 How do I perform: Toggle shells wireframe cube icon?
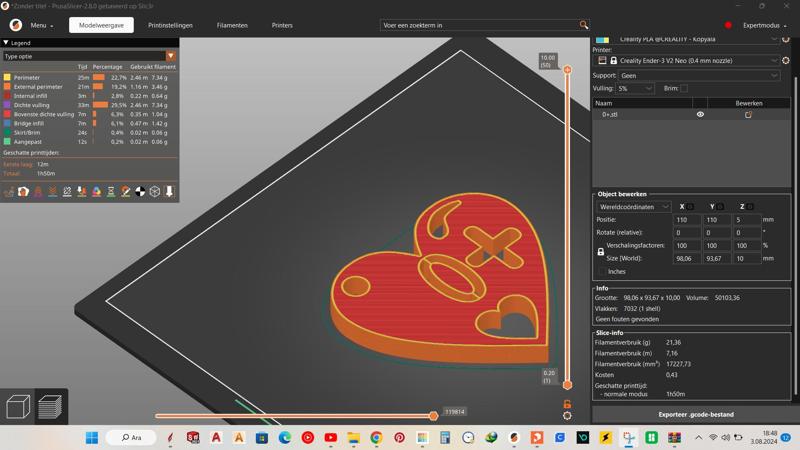(155, 192)
